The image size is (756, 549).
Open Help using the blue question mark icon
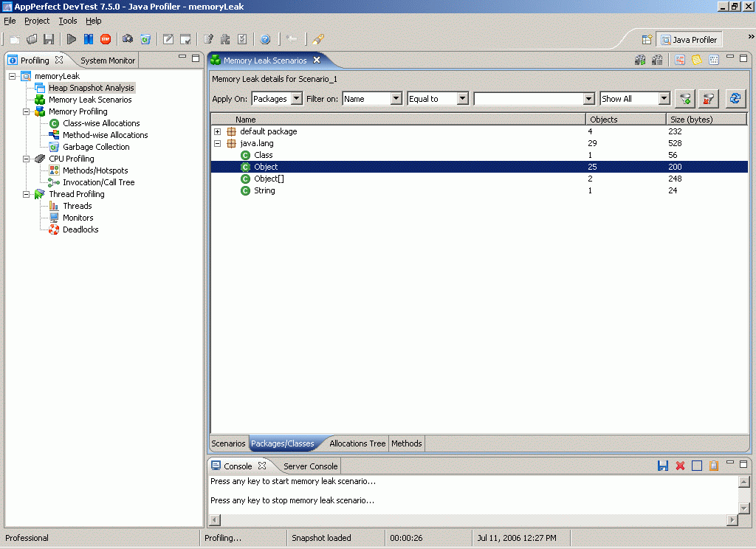[265, 39]
